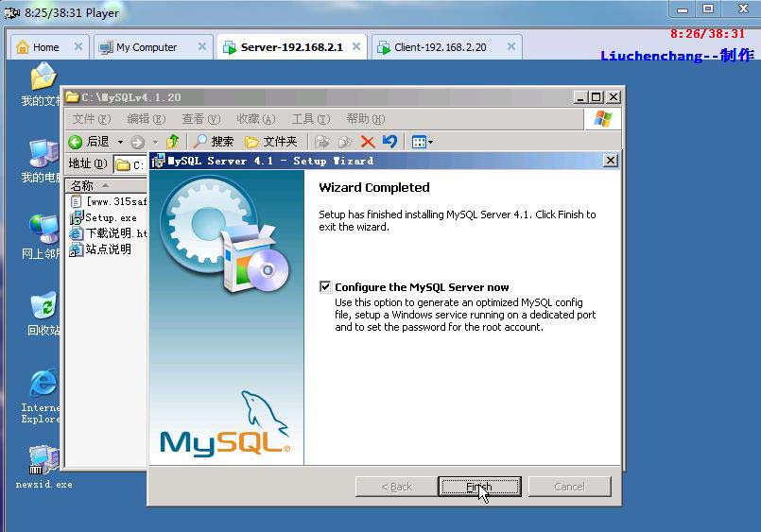Open the 编辑(E) menu in Explorer
This screenshot has width=761, height=532.
[x=147, y=119]
